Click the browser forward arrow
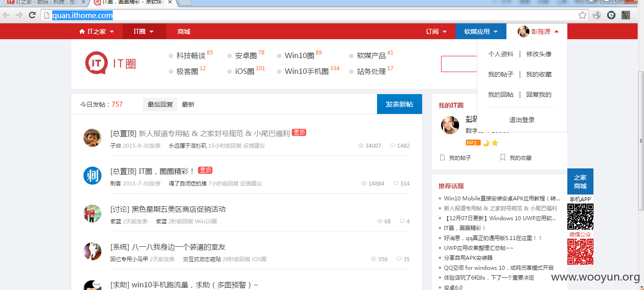The height and width of the screenshot is (290, 644). 19,15
